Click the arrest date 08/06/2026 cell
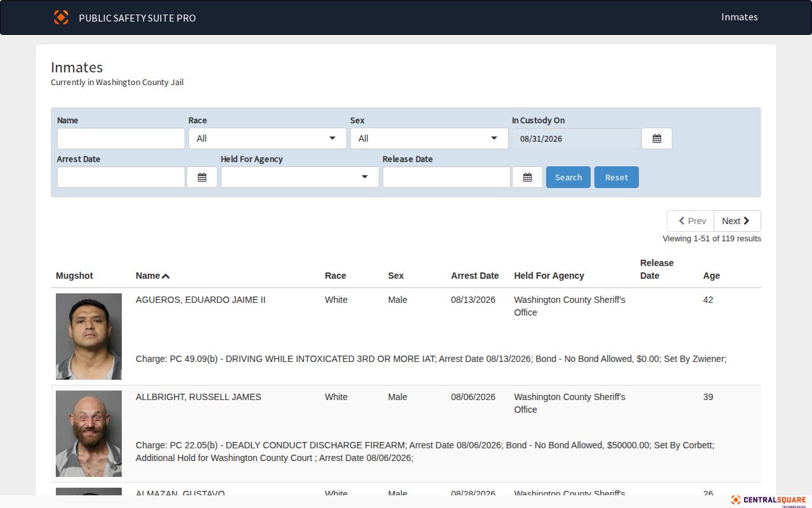This screenshot has height=508, width=812. 473,397
